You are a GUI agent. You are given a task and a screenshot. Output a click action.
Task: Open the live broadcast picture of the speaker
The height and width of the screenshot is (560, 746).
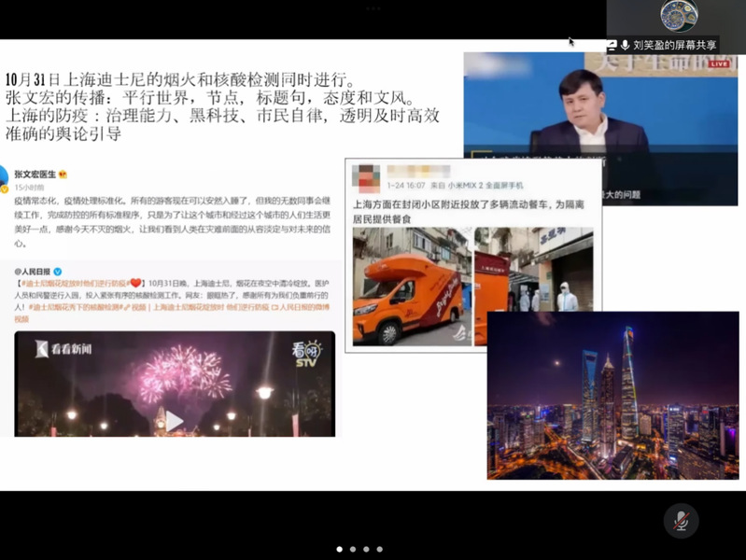click(600, 105)
